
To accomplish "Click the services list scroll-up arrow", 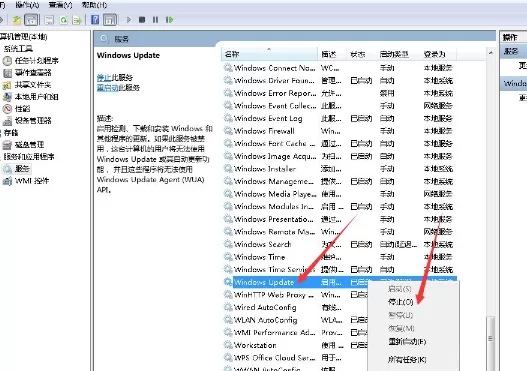I will (x=490, y=53).
